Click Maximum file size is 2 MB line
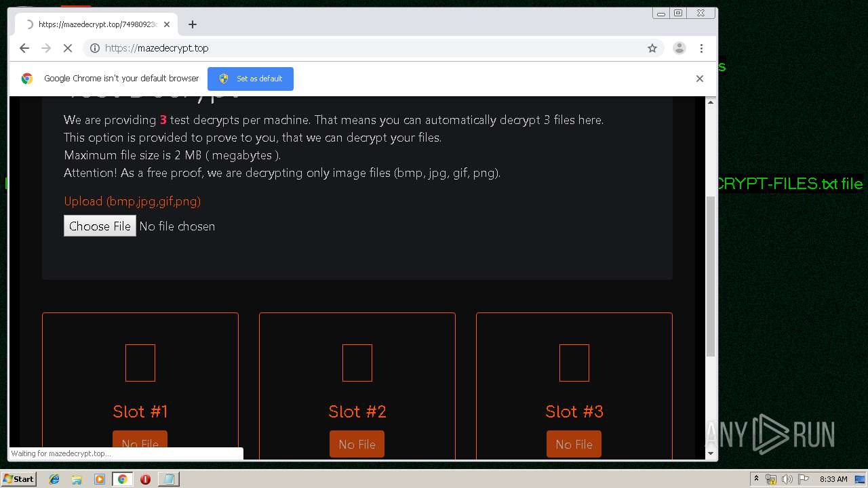The height and width of the screenshot is (488, 868). coord(172,155)
